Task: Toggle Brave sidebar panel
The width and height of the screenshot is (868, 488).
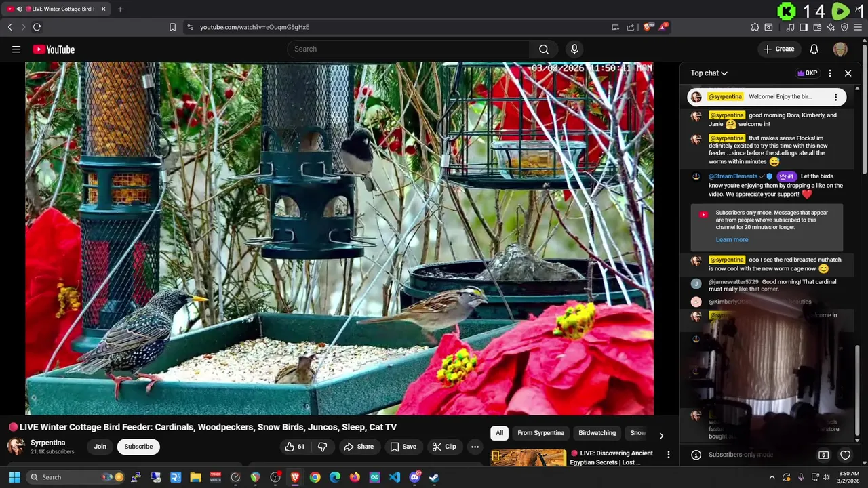Action: coord(804,27)
